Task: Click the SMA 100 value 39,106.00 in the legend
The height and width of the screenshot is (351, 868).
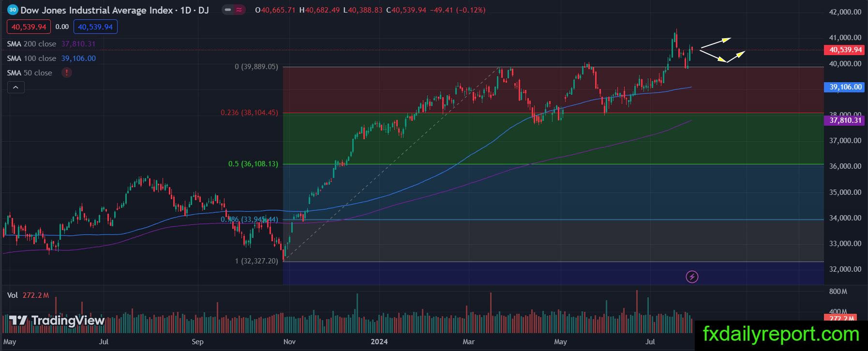Action: pyautogui.click(x=78, y=58)
